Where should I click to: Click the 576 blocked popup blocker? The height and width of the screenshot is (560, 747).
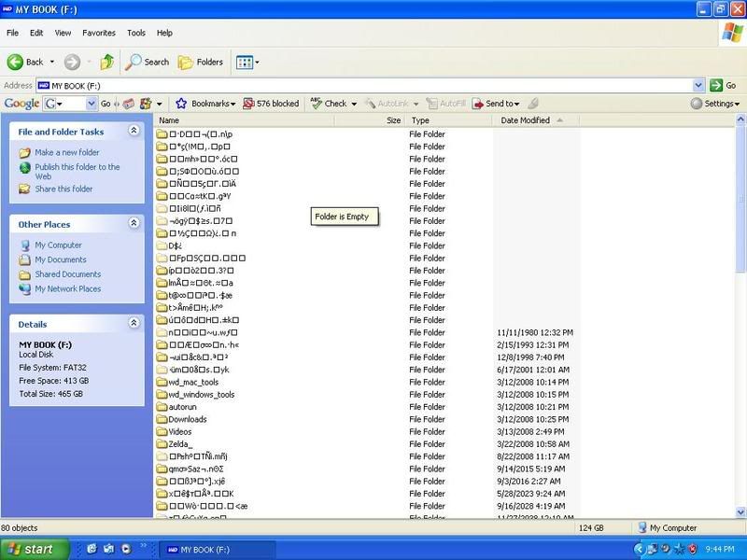click(x=271, y=104)
